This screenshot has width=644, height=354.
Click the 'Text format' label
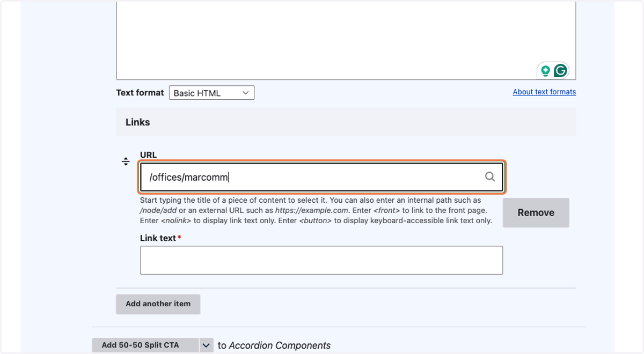pyautogui.click(x=140, y=93)
